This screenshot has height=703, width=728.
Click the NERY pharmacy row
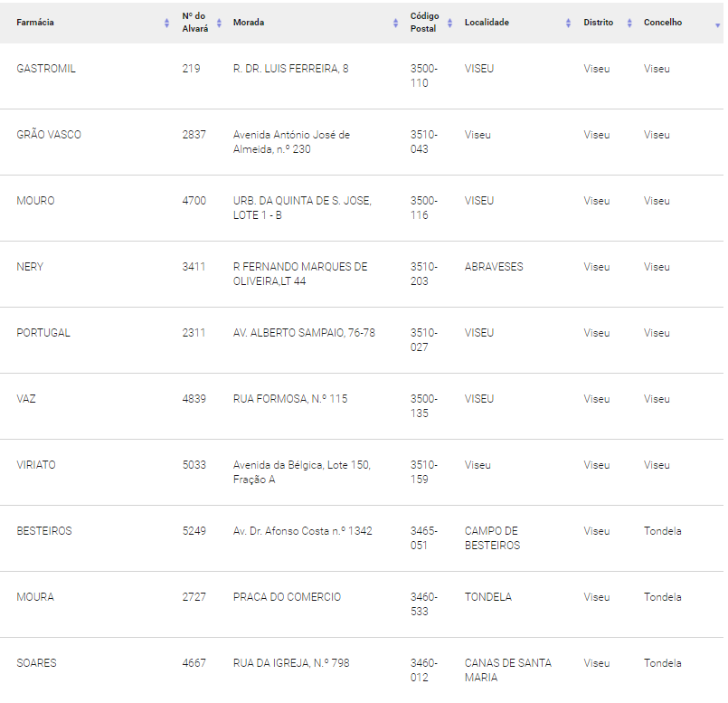pos(362,274)
